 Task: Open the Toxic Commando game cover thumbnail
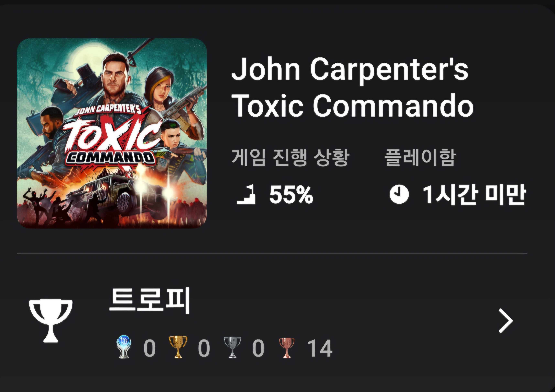coord(112,133)
